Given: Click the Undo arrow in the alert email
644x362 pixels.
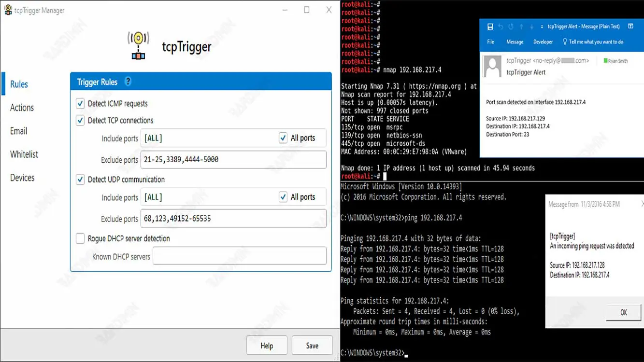Looking at the screenshot, I should coord(501,27).
